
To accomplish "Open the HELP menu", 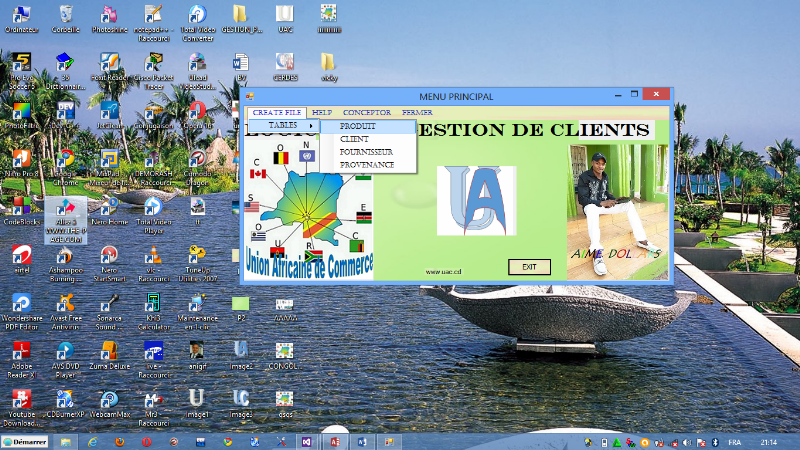I will (321, 113).
